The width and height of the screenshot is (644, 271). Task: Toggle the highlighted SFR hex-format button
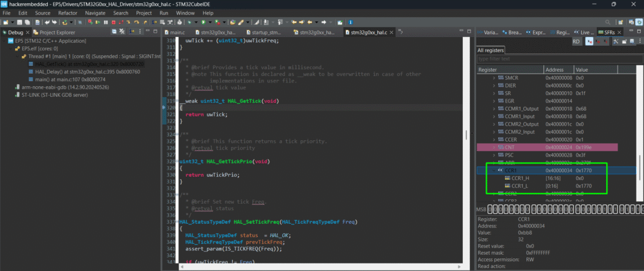(589, 41)
